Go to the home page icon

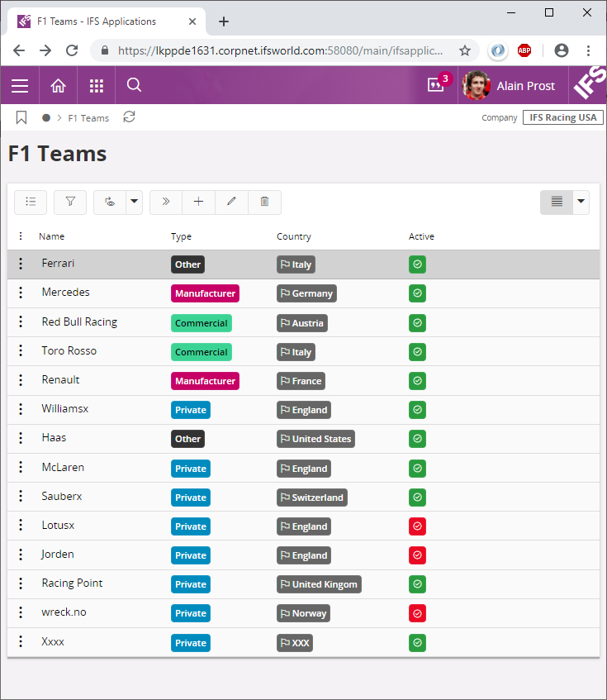click(58, 86)
